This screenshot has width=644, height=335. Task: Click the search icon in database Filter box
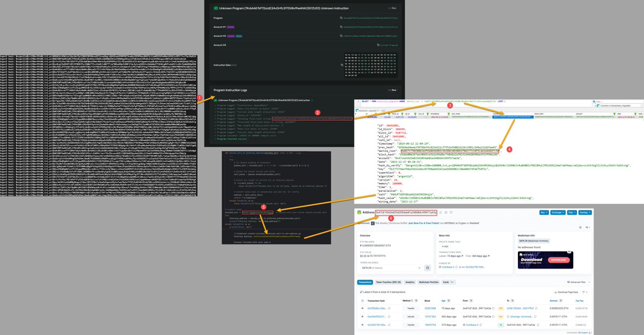594,102
